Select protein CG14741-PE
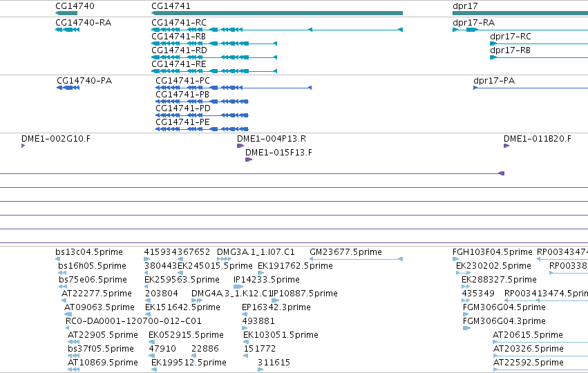588x373 pixels. point(182,122)
